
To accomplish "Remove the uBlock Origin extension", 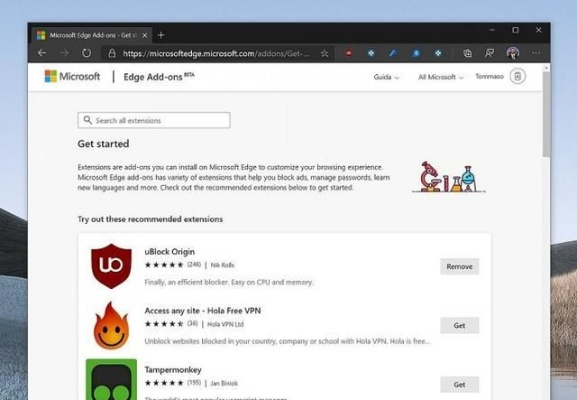I will [x=459, y=266].
